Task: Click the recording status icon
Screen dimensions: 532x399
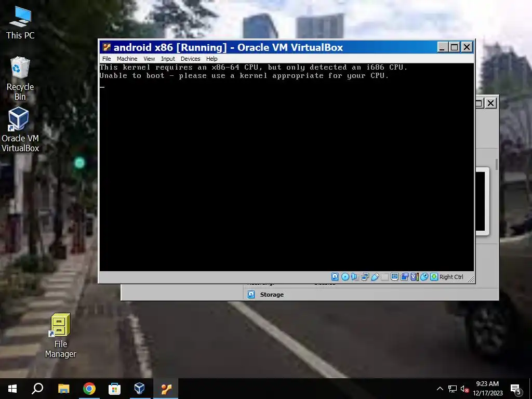Action: 404,277
